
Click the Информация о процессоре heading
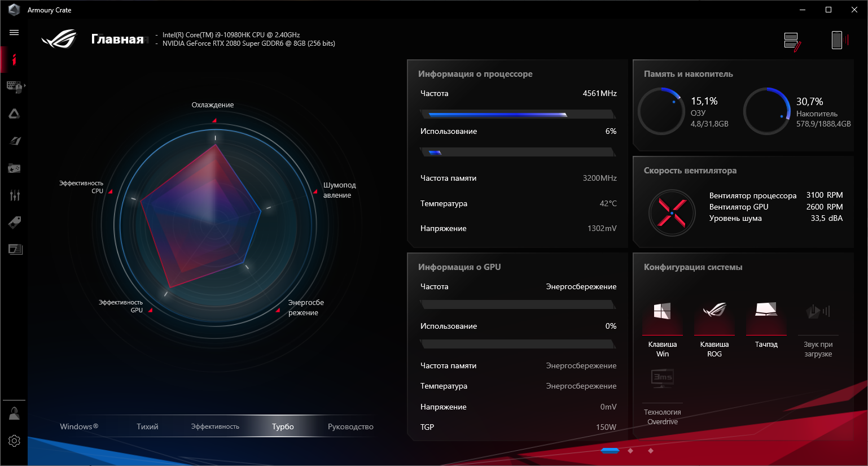tap(475, 74)
